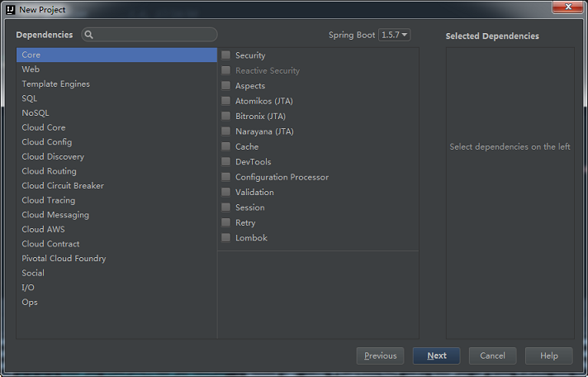
Task: Click the IntelliJ logo in title bar
Action: click(11, 10)
